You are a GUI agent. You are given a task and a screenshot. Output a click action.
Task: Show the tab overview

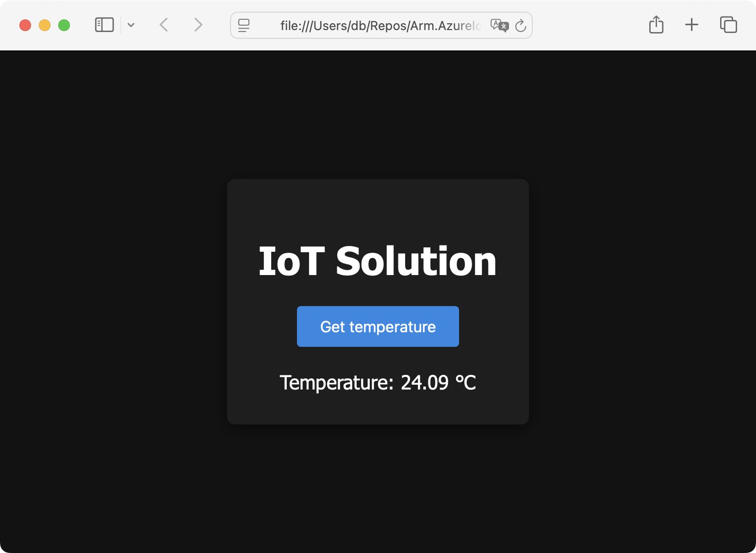coord(728,25)
